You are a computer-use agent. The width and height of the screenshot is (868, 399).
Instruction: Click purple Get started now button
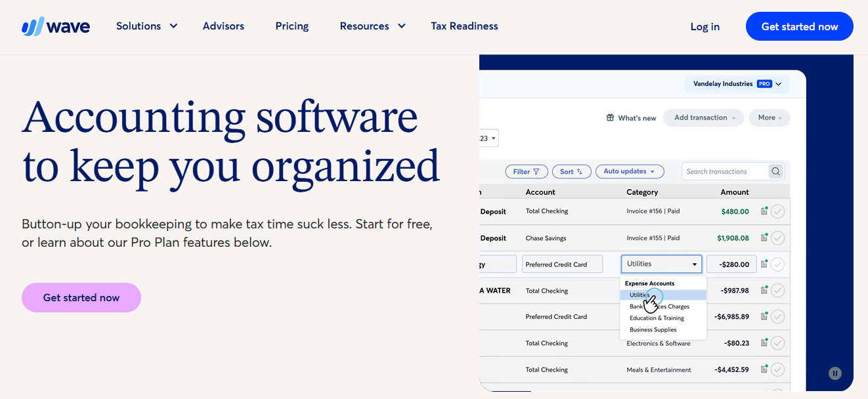(81, 297)
